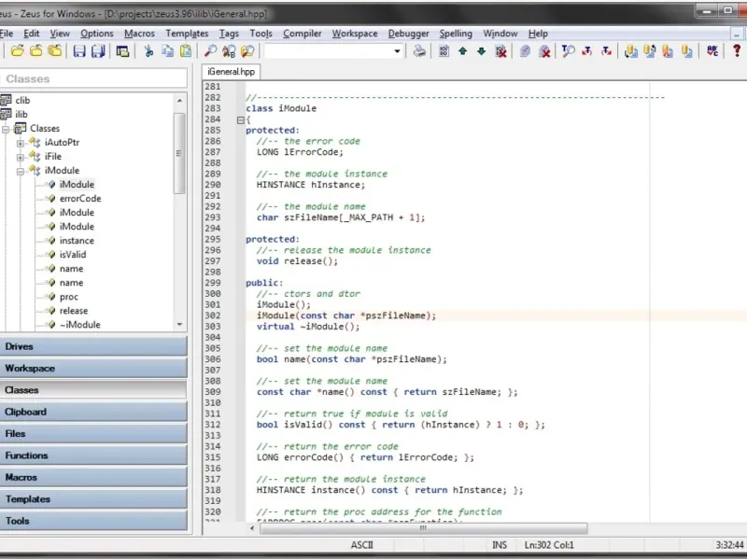747x560 pixels.
Task: Click the red question mark help icon
Action: (x=737, y=51)
